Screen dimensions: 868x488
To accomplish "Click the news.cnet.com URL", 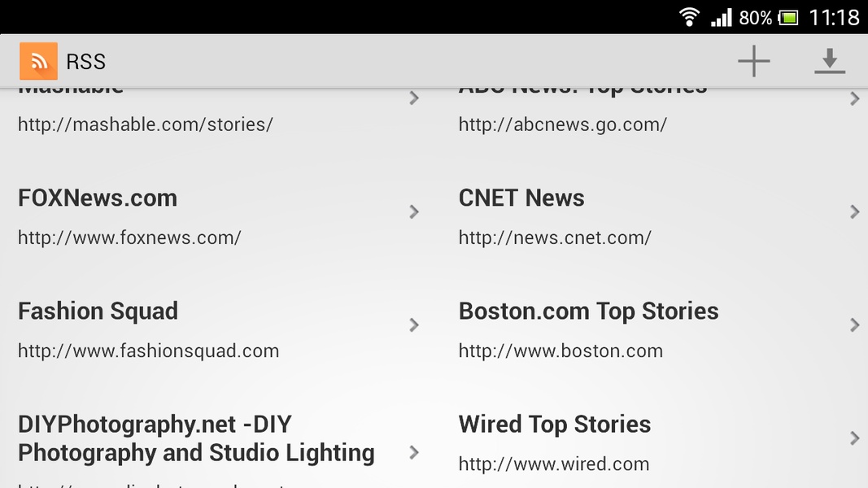I will [x=556, y=238].
